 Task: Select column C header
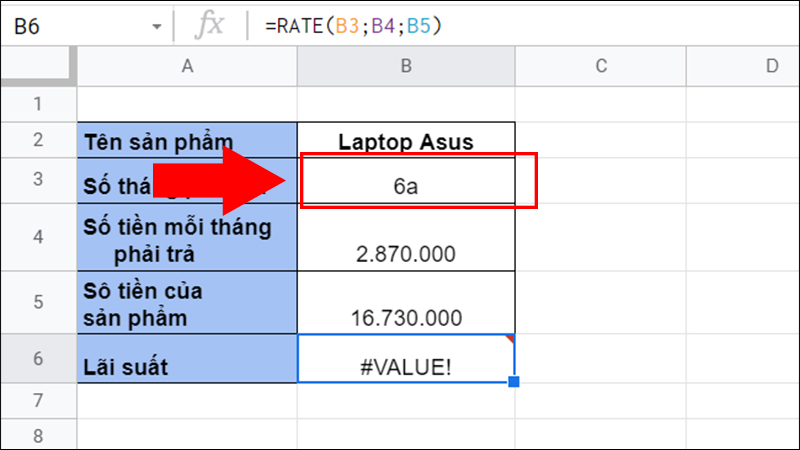[x=601, y=66]
